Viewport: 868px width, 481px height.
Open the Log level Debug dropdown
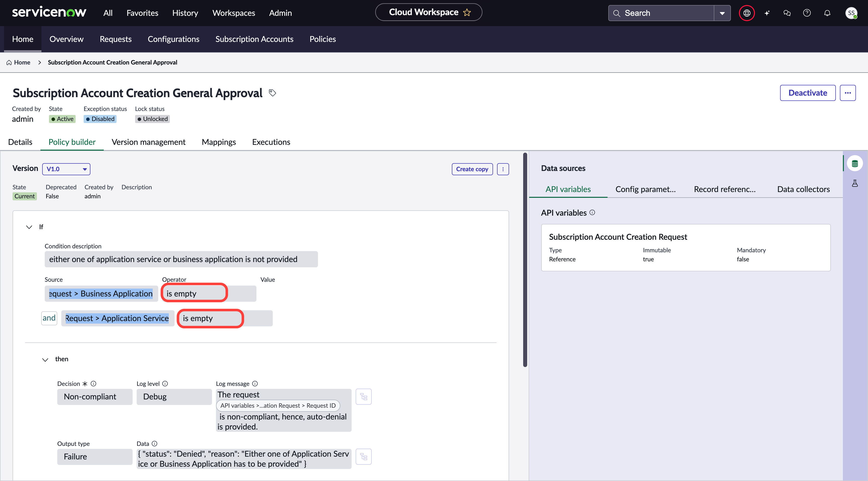(x=174, y=397)
